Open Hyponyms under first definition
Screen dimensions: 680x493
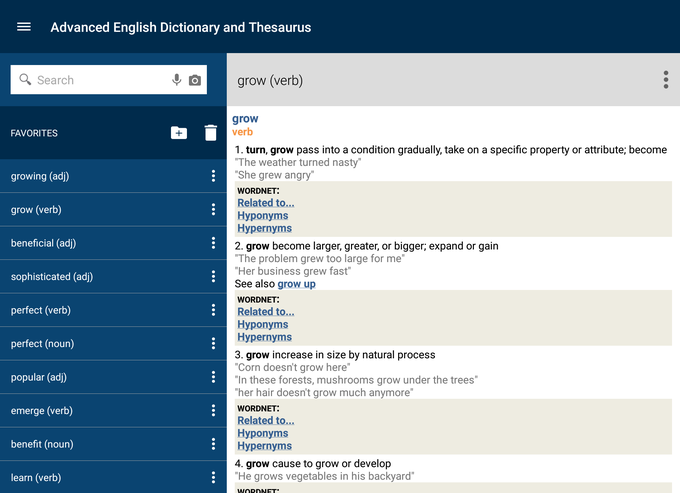[262, 215]
